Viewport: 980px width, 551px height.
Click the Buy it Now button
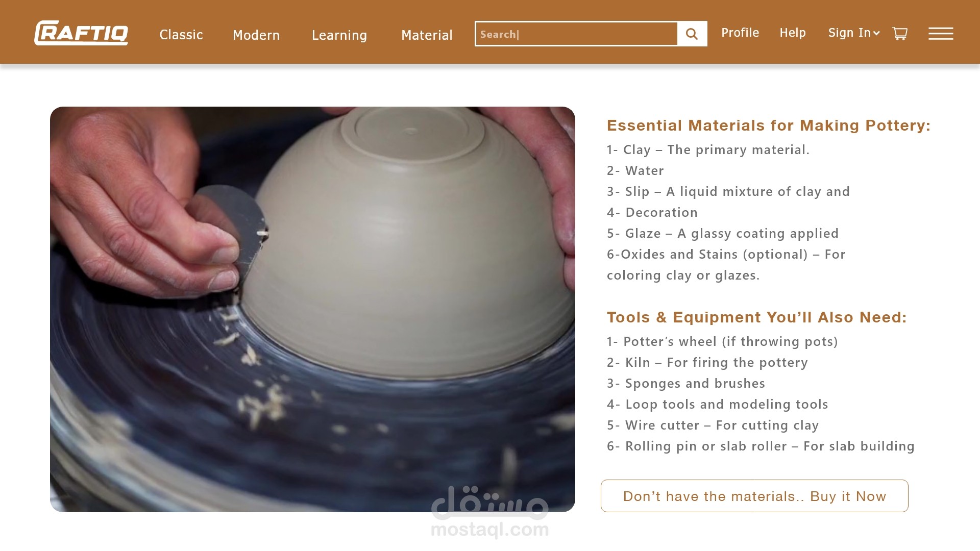(754, 496)
